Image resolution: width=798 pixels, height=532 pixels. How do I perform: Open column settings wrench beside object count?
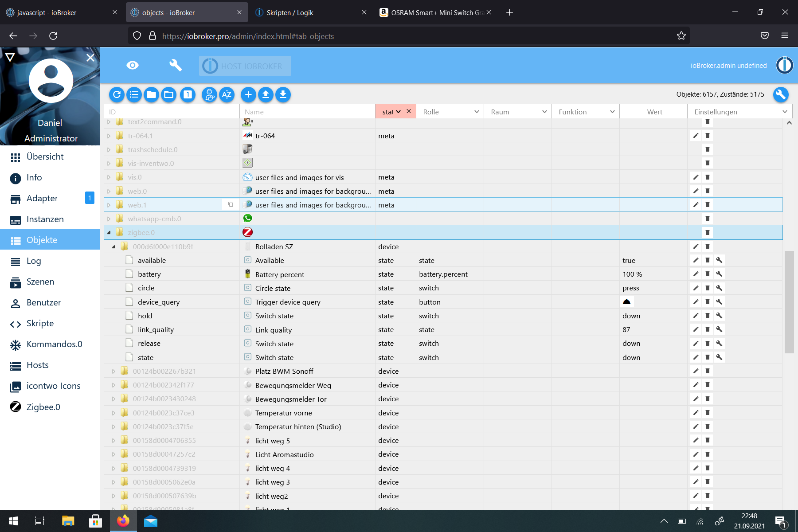781,94
